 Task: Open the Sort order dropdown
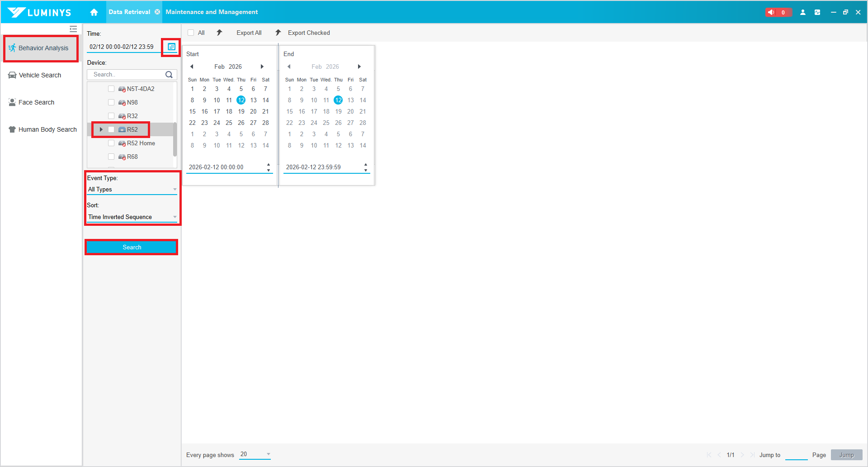(132, 217)
